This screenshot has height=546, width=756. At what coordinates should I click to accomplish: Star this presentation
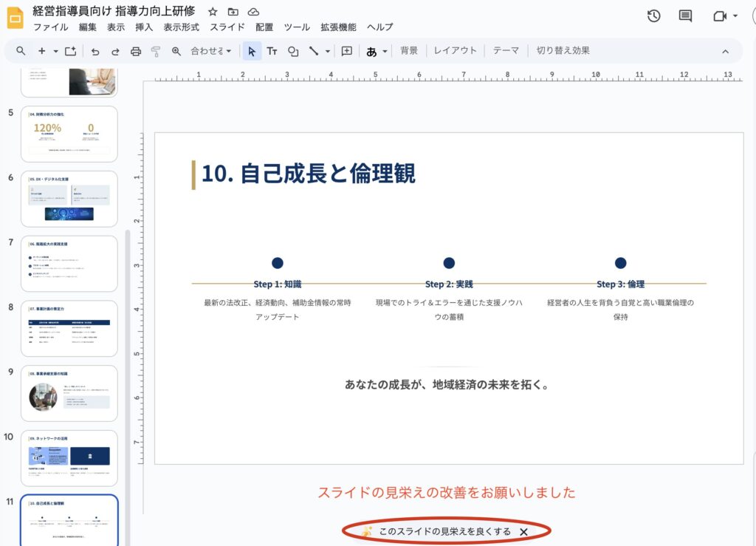coord(213,12)
